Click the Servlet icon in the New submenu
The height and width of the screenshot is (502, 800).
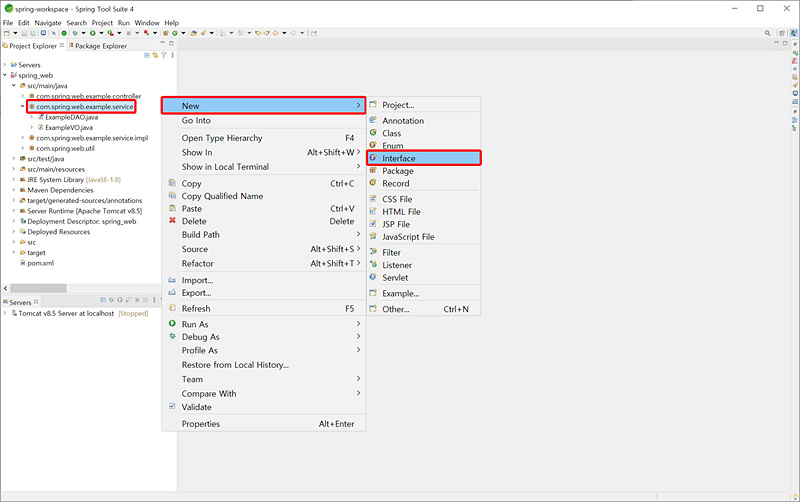click(x=373, y=277)
